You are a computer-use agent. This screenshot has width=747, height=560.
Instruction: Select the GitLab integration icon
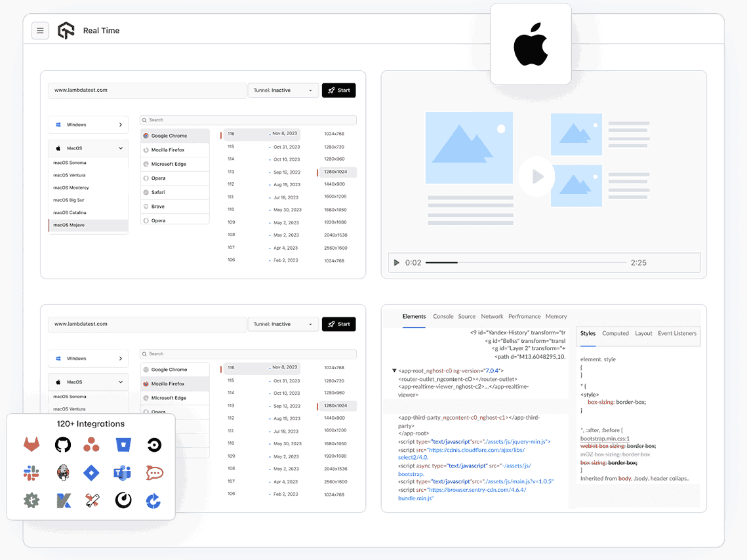(x=32, y=445)
